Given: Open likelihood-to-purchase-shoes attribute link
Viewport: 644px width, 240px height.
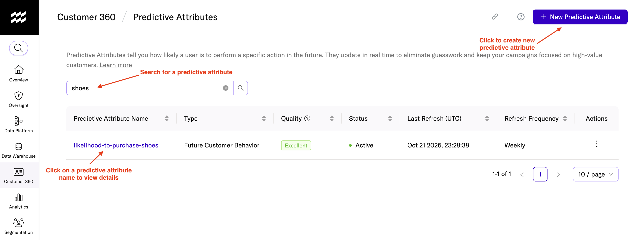Looking at the screenshot, I should [x=116, y=145].
